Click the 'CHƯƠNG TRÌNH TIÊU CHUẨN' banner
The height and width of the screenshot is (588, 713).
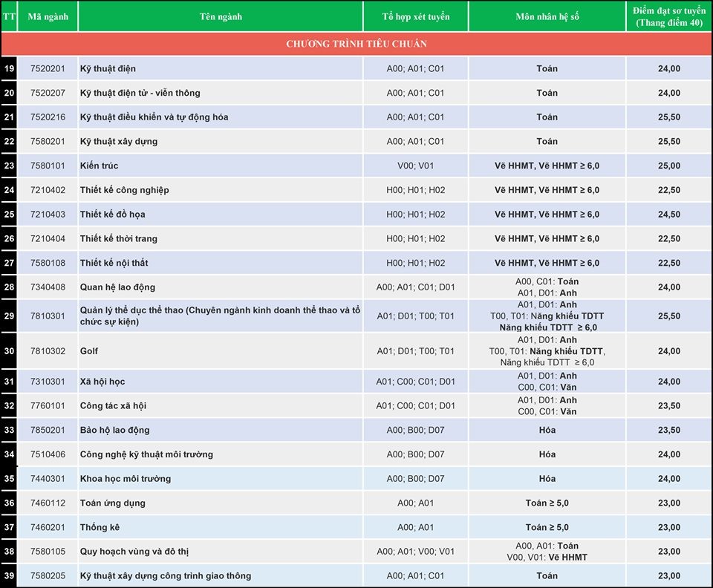[x=356, y=44]
